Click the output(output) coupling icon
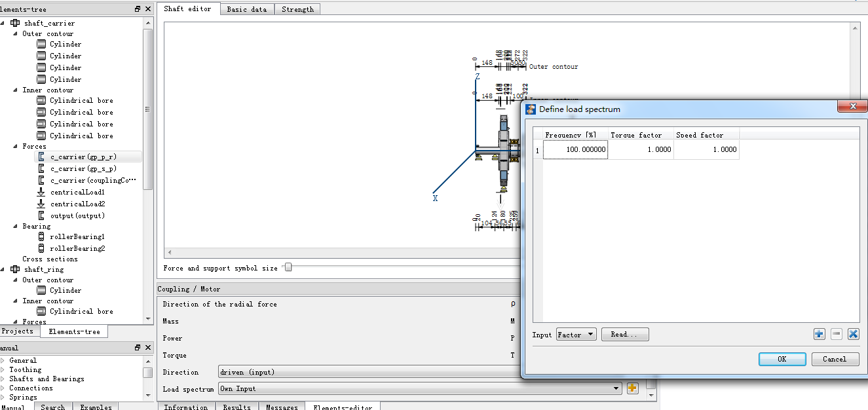The image size is (868, 410). [x=41, y=215]
